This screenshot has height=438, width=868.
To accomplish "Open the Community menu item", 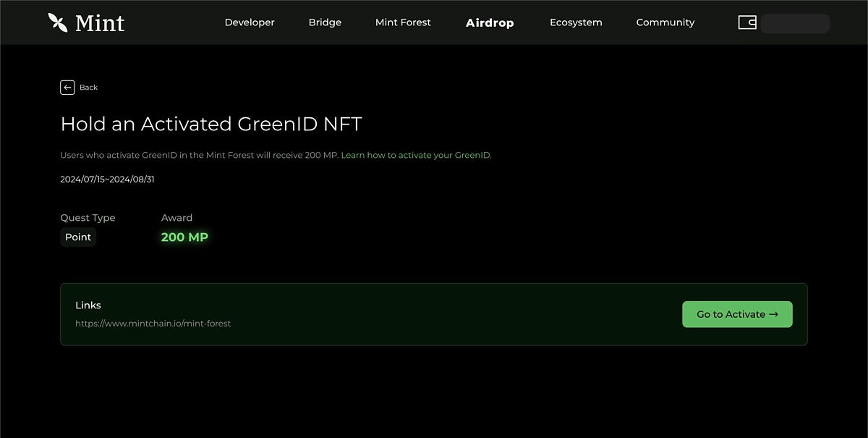I will (665, 22).
